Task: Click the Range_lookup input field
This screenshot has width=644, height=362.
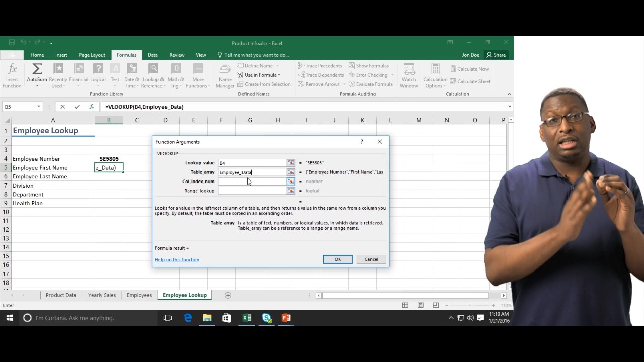Action: pyautogui.click(x=252, y=191)
